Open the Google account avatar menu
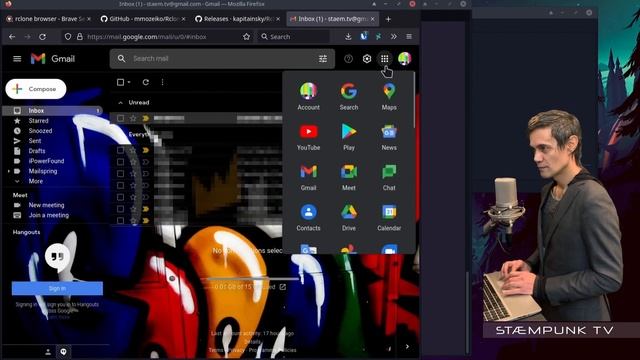 404,59
